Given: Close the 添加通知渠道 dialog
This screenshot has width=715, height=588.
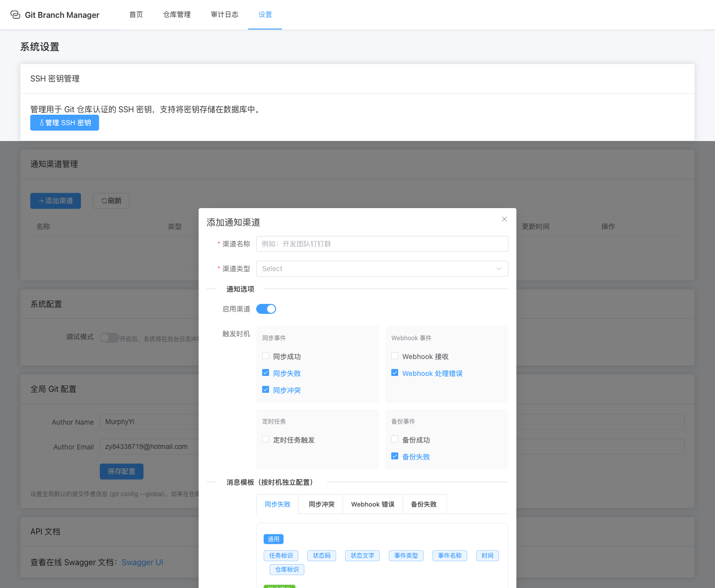Looking at the screenshot, I should 504,219.
